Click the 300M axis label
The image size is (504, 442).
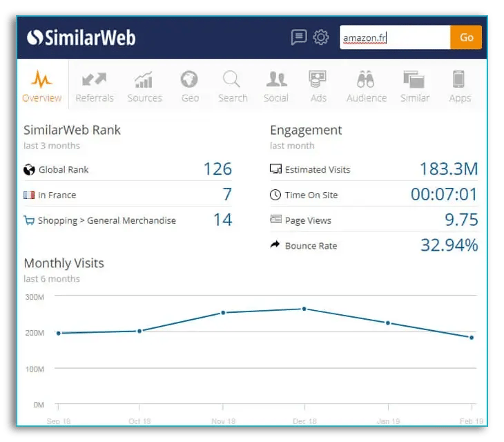pos(35,298)
